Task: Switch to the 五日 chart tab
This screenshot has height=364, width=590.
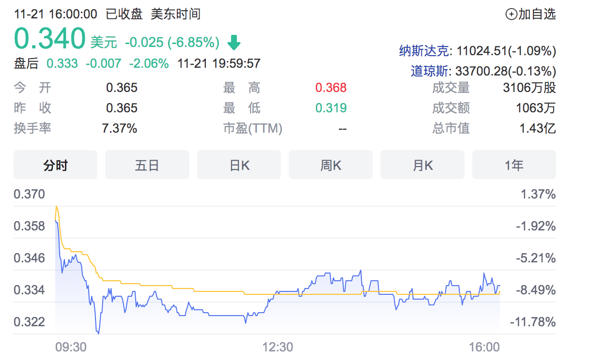Action: pos(147,165)
